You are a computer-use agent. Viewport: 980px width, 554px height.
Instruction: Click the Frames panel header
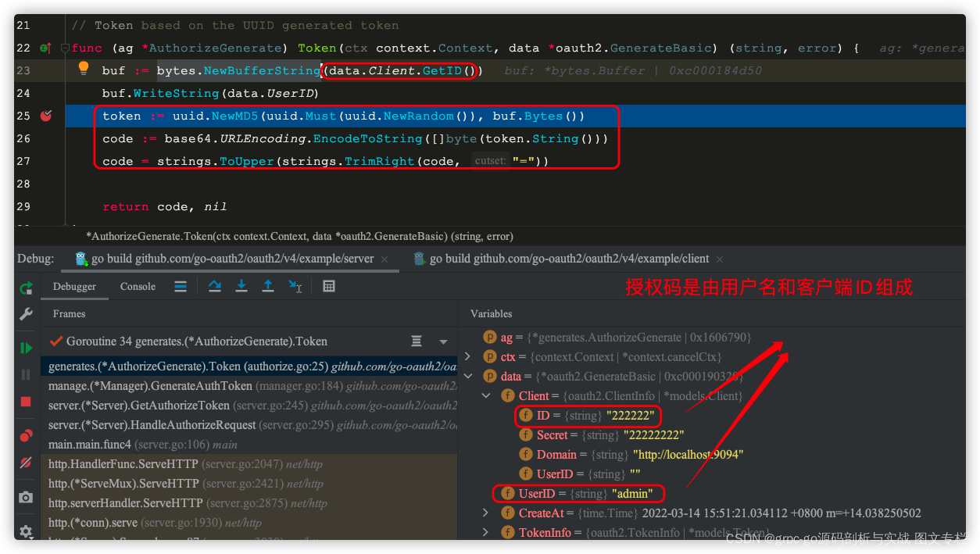[x=70, y=313]
